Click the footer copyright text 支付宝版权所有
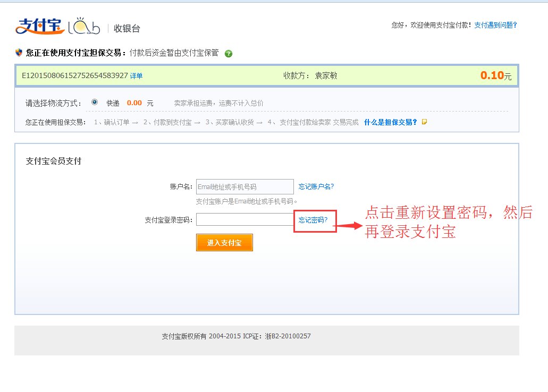 pos(184,336)
